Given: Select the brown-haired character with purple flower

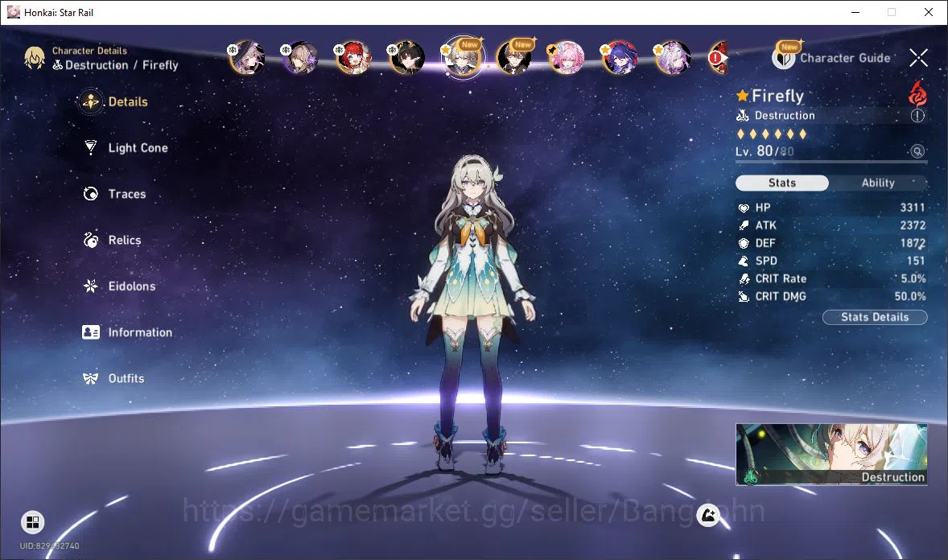Looking at the screenshot, I should coord(300,58).
